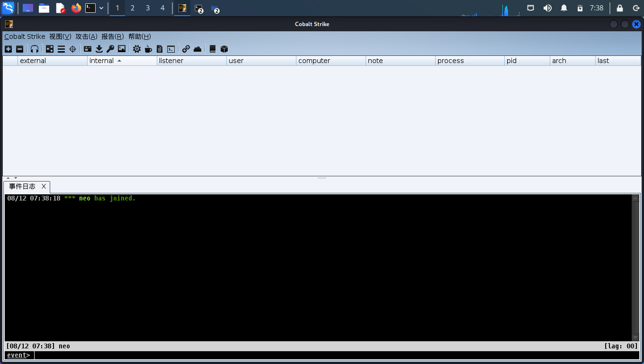Click the log out icon
This screenshot has width=644, height=364.
636,8
